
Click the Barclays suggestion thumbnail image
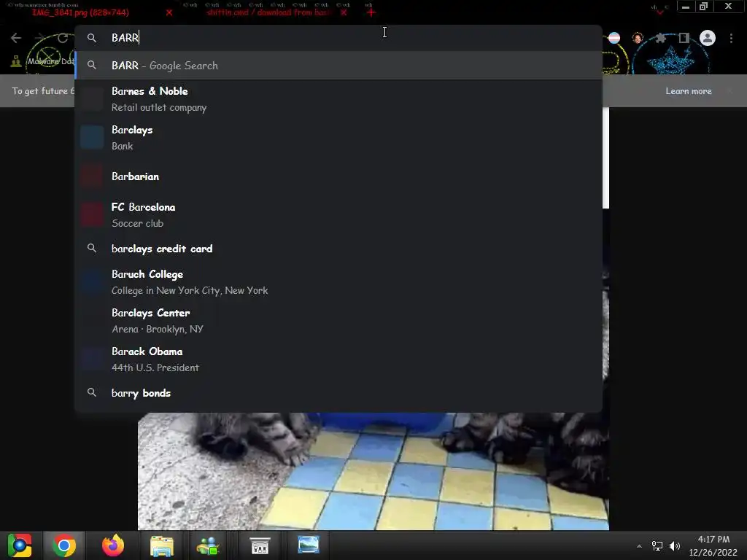[x=92, y=138]
